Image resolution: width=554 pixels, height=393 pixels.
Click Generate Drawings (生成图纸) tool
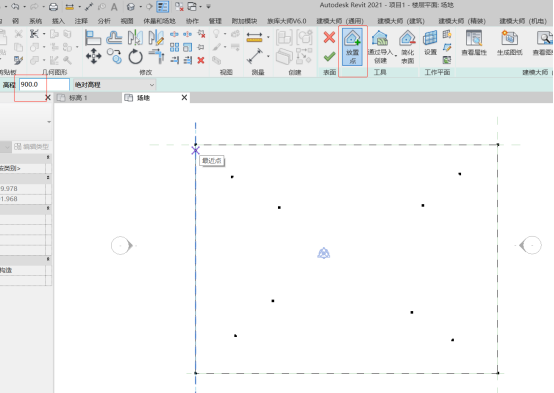[x=509, y=43]
